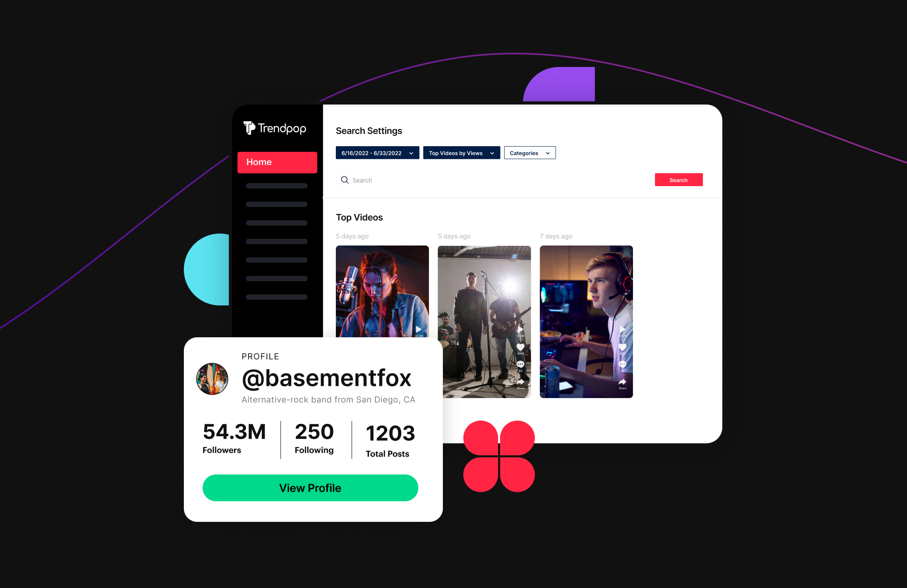Click the Trendpop logo in the sidebar

point(275,128)
